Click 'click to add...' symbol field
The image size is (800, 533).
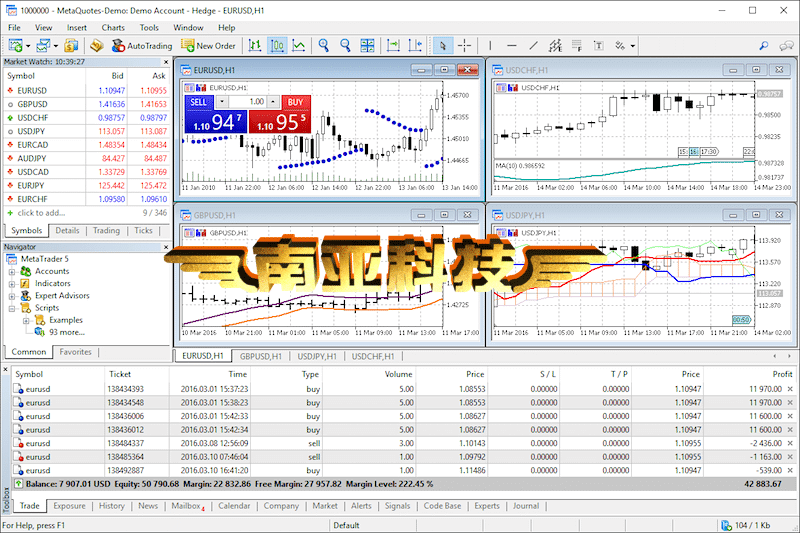41,213
